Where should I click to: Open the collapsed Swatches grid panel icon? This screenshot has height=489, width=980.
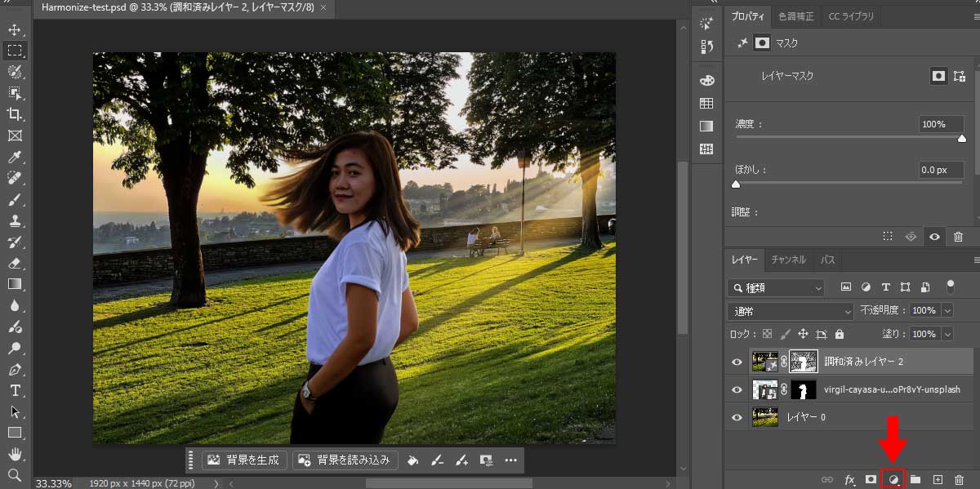(706, 104)
